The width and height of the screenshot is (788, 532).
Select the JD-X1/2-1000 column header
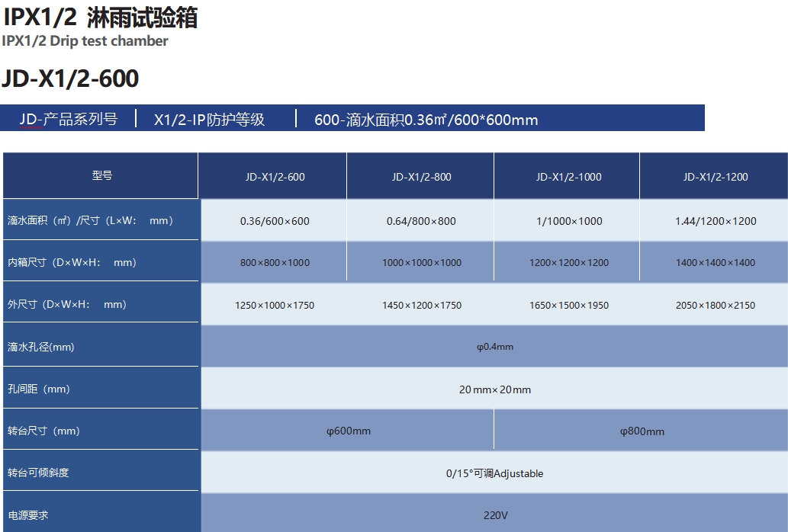[x=568, y=177]
